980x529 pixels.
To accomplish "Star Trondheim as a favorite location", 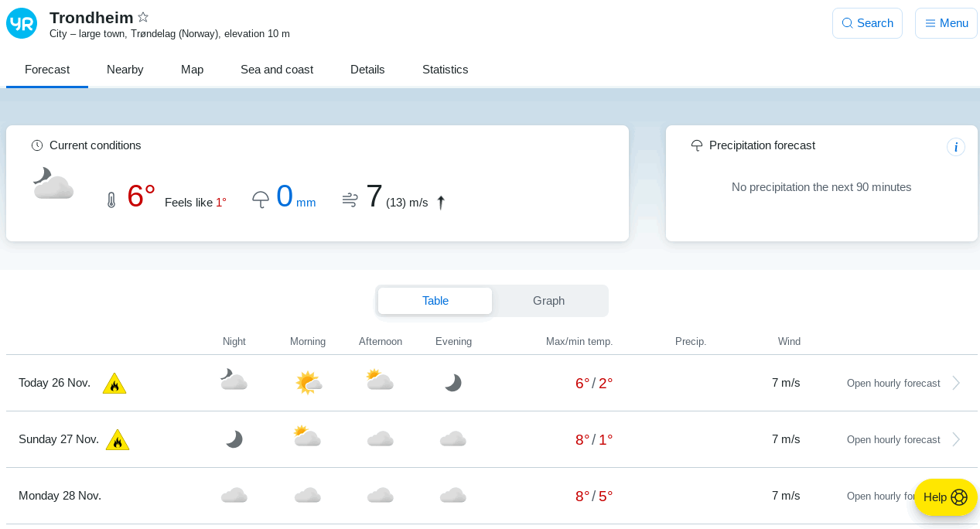I will 143,17.
